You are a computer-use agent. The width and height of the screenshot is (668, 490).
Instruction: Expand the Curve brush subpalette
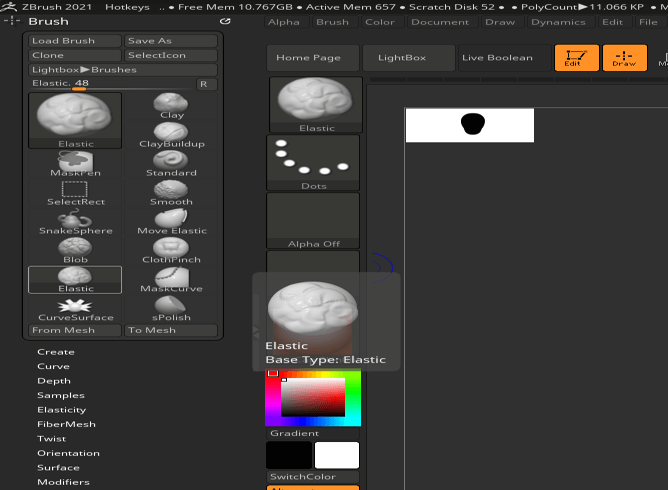tap(53, 366)
